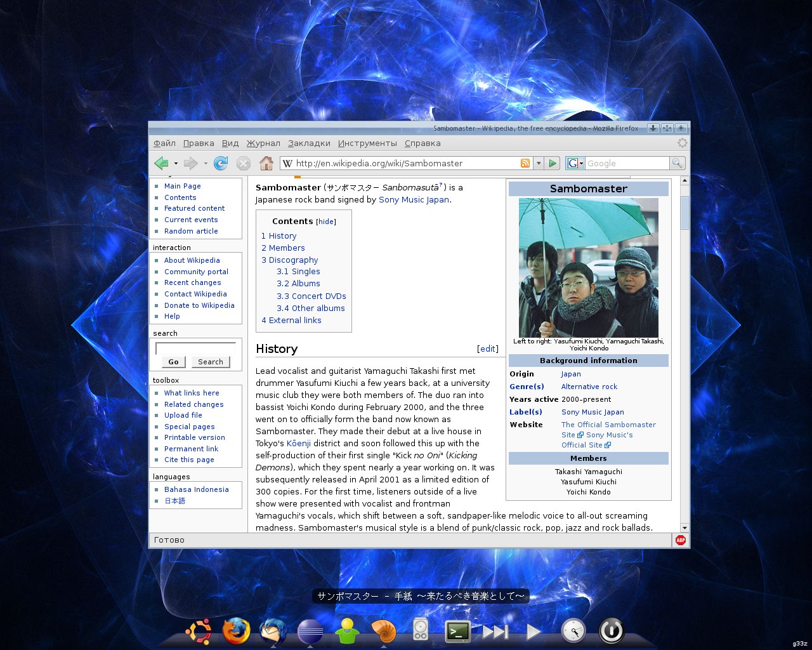Open the Файл menu
The width and height of the screenshot is (812, 650).
165,143
